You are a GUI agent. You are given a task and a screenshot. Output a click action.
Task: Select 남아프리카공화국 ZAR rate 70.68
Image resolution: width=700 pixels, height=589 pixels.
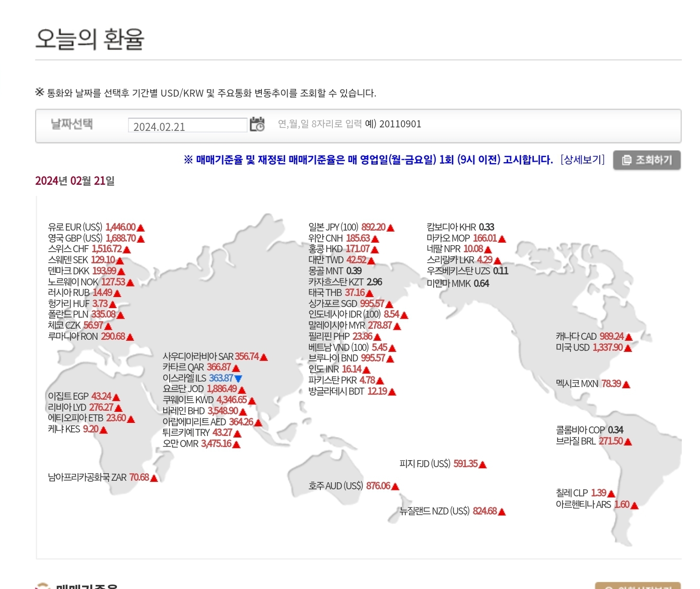click(139, 478)
